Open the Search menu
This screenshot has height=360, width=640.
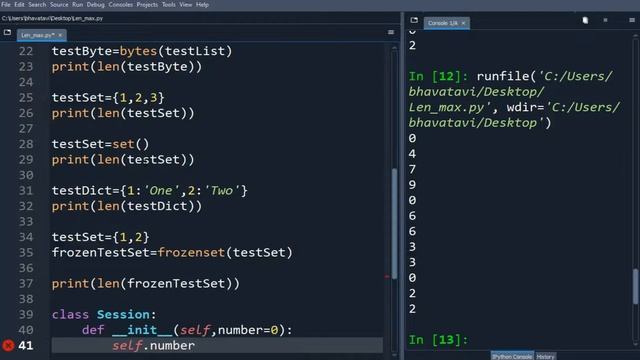(x=37, y=4)
